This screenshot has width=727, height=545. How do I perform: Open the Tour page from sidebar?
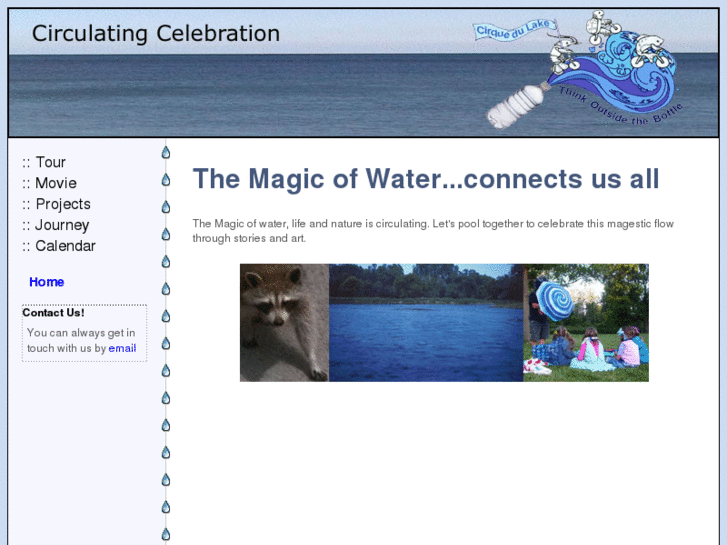(51, 162)
